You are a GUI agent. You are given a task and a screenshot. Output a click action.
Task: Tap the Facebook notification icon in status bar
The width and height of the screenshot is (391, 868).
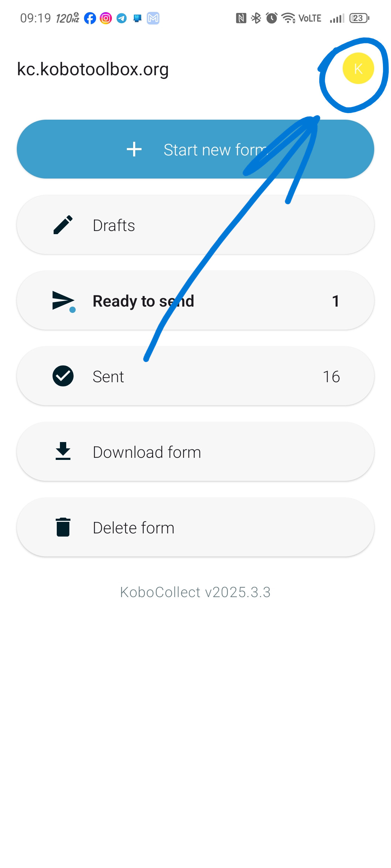(x=90, y=18)
